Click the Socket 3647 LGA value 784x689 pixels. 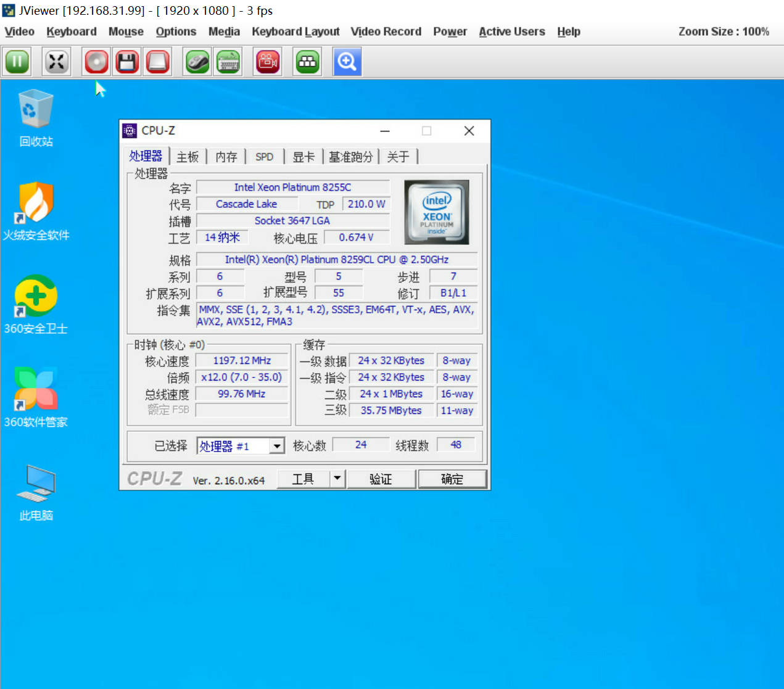tap(293, 221)
